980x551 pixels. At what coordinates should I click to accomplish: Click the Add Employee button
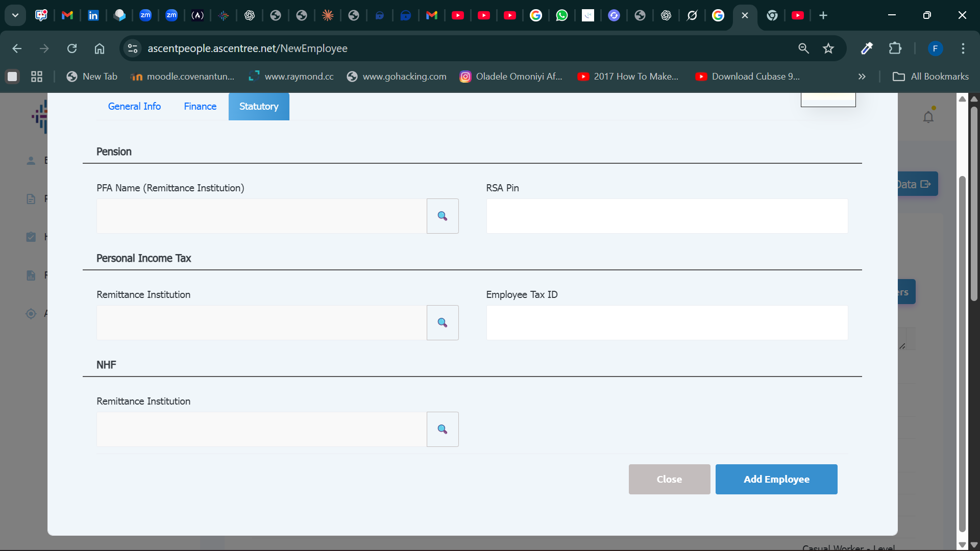tap(776, 479)
